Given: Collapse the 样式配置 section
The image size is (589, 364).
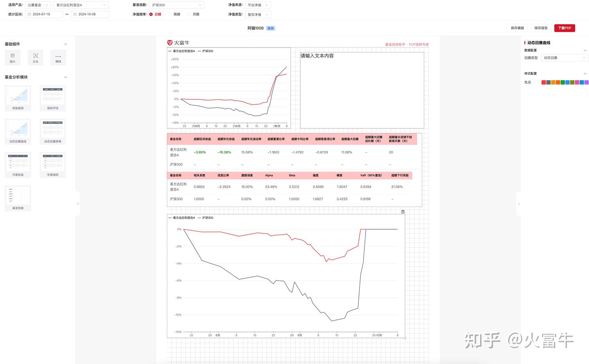Looking at the screenshot, I should (585, 74).
